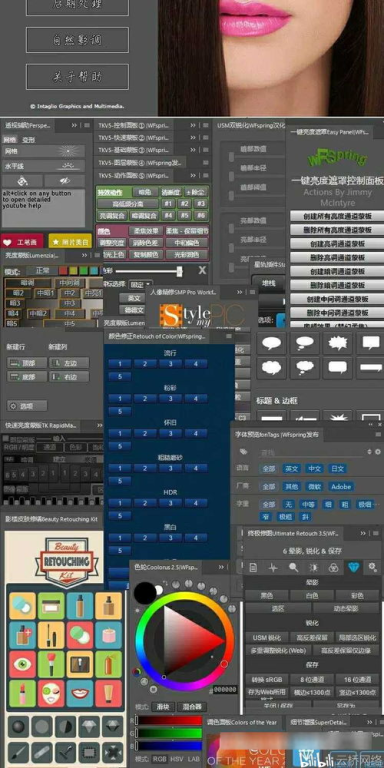384x768 pixels.
Task: Toggle the crossed-out eye button in Perspective panel
Action: click(x=64, y=181)
